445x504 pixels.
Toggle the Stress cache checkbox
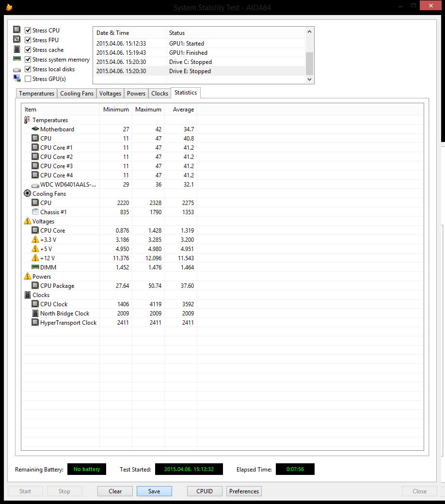[28, 49]
